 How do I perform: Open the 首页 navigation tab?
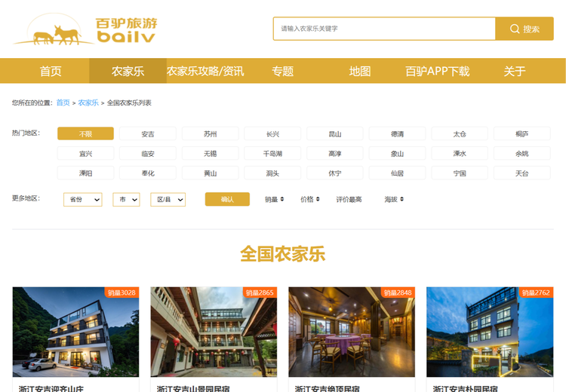click(x=51, y=71)
